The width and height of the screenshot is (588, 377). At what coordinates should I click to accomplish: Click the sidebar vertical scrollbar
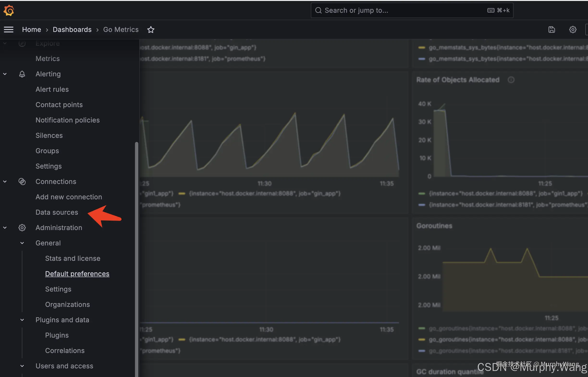click(136, 245)
